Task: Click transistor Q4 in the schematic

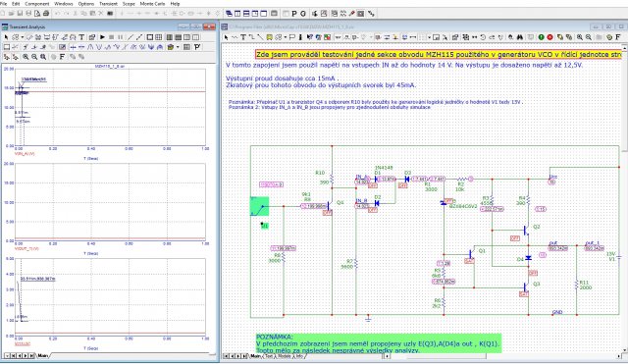Action: point(331,206)
